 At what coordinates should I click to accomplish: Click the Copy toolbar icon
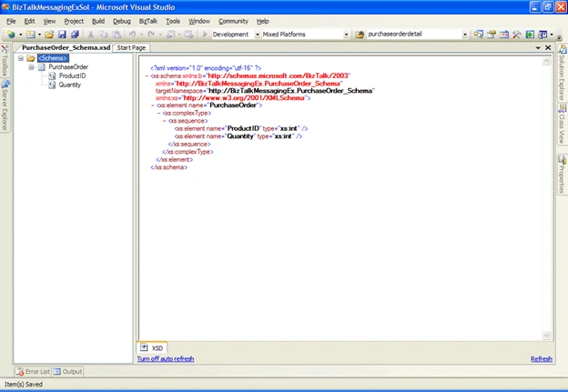click(x=103, y=35)
